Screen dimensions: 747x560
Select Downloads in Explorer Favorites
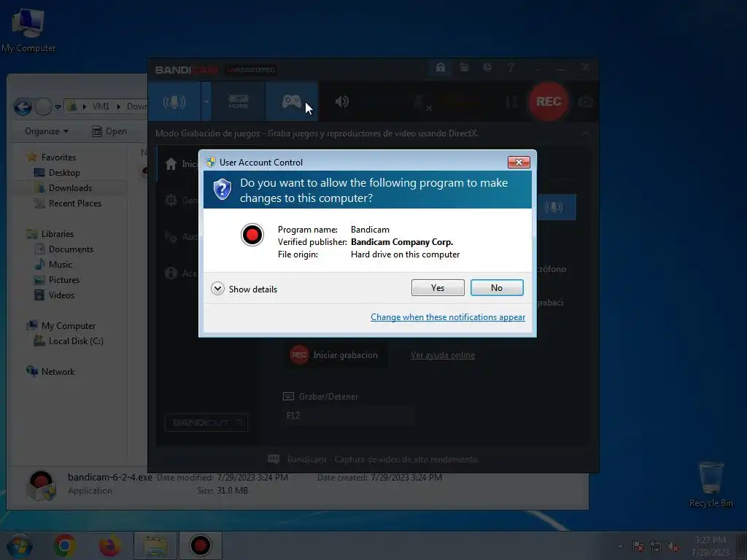(x=63, y=187)
